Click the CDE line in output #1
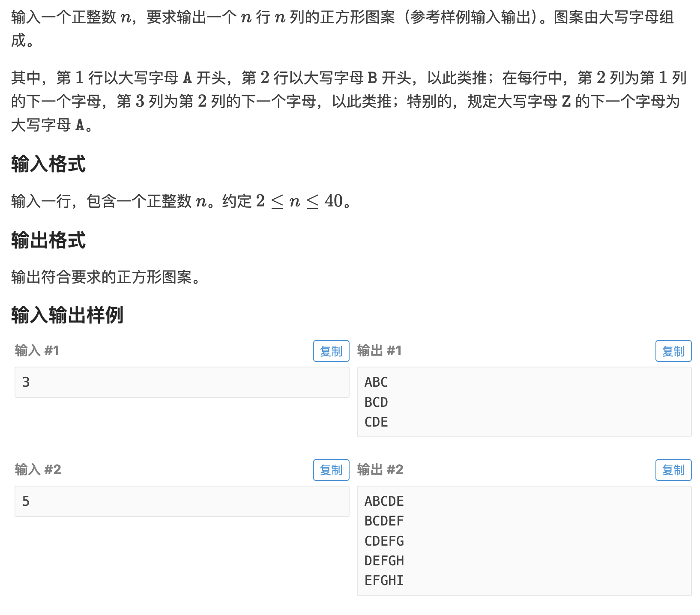Image resolution: width=700 pixels, height=615 pixels. click(376, 422)
